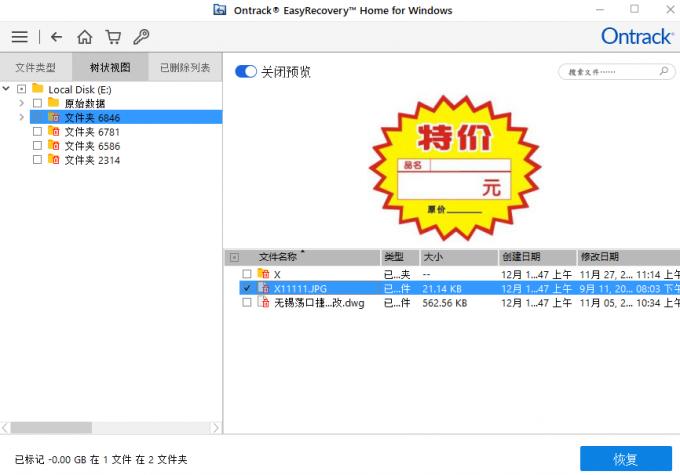Toggle the 文件夹 6846 checkbox
Screen dimensions: 680x475
tap(37, 117)
